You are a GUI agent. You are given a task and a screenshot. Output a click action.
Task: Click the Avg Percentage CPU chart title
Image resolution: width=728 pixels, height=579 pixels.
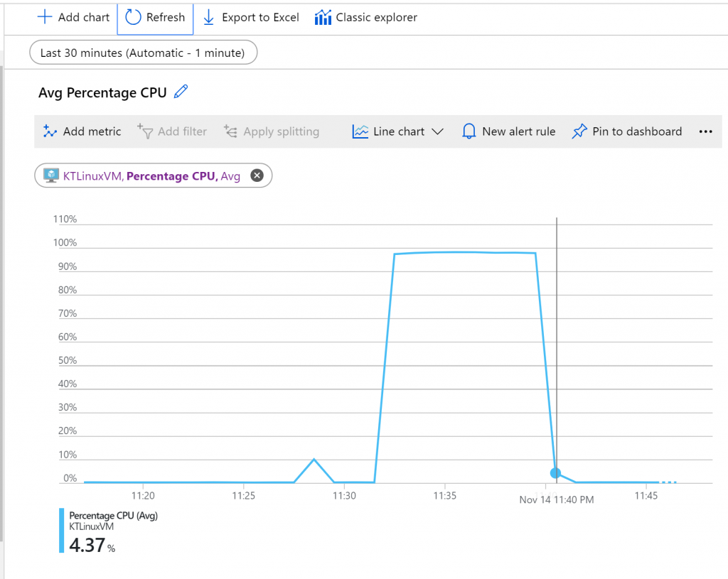(102, 92)
